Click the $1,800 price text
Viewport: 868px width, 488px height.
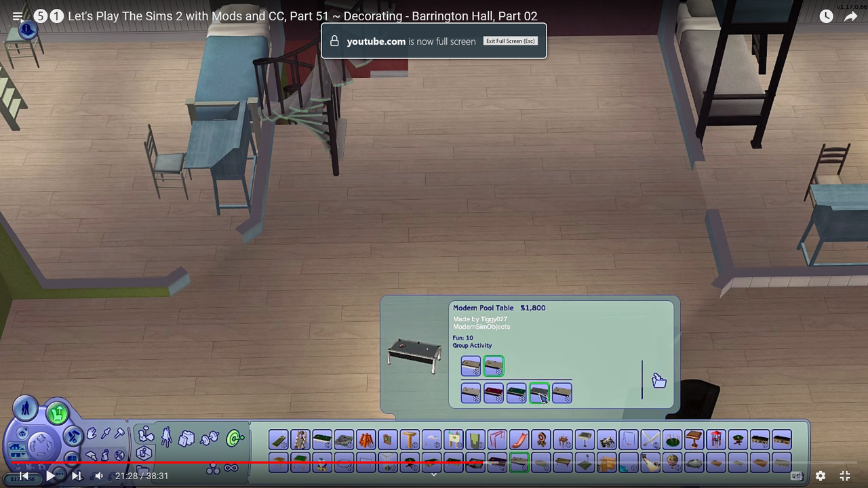[x=533, y=308]
